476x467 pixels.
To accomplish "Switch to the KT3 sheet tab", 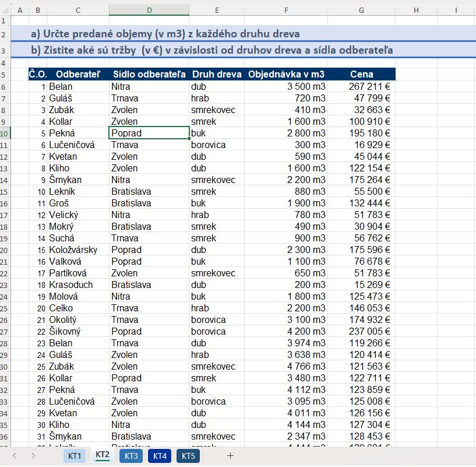I will point(131,456).
